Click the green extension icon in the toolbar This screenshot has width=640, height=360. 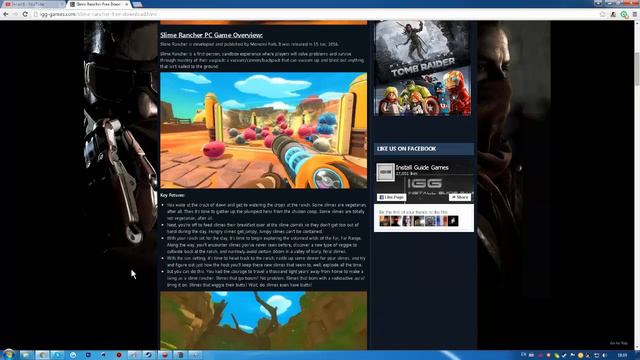click(x=624, y=14)
